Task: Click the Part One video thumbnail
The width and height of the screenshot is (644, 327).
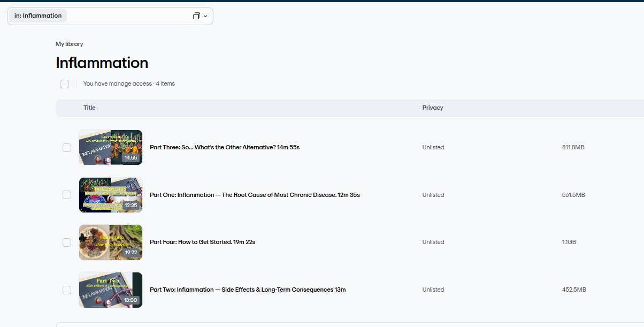Action: 111,195
